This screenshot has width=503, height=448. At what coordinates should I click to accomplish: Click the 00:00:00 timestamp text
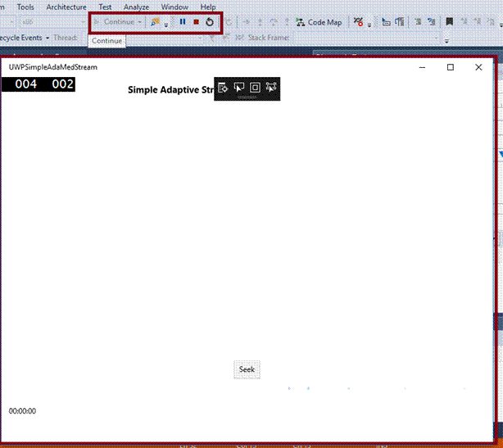point(22,411)
